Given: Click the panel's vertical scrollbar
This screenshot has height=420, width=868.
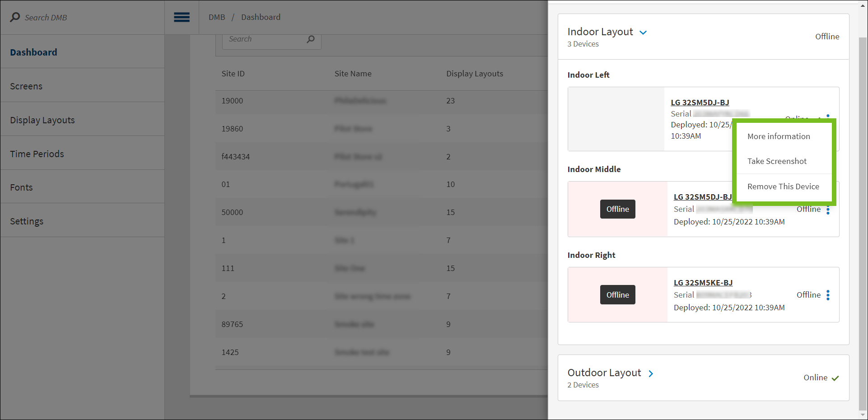Looking at the screenshot, I should (x=863, y=217).
